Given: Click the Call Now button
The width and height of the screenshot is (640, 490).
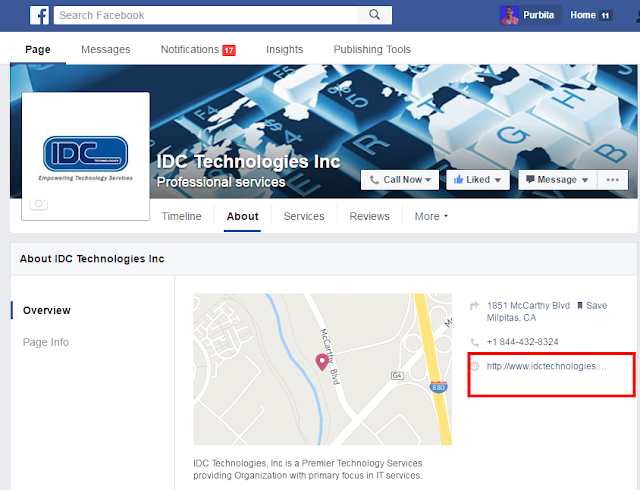Looking at the screenshot, I should coord(400,180).
